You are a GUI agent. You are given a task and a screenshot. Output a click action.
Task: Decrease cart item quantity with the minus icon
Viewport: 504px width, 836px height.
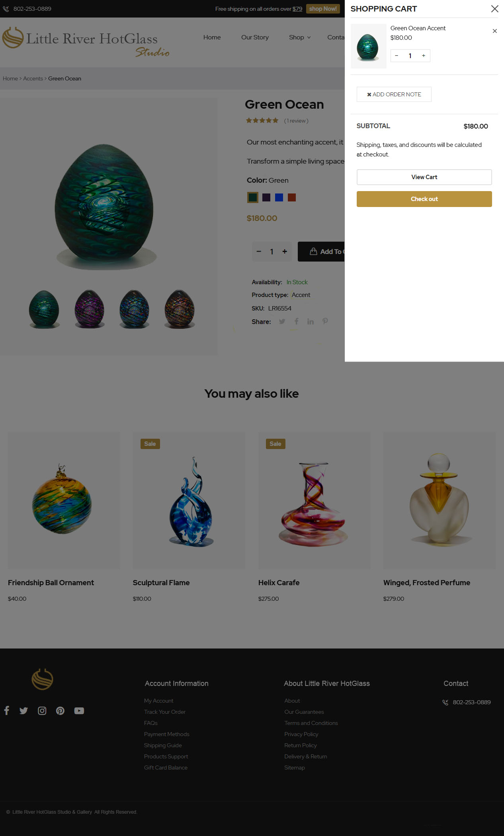coord(397,56)
